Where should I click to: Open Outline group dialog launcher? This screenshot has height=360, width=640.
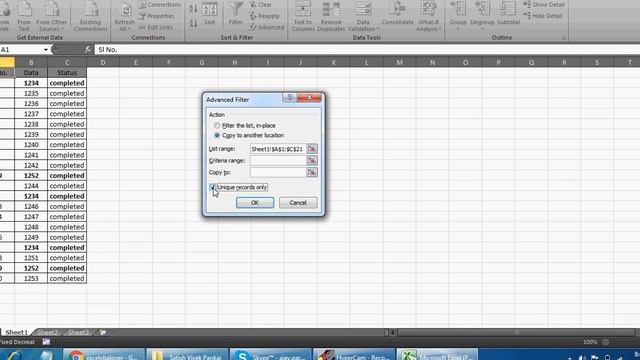[x=564, y=38]
